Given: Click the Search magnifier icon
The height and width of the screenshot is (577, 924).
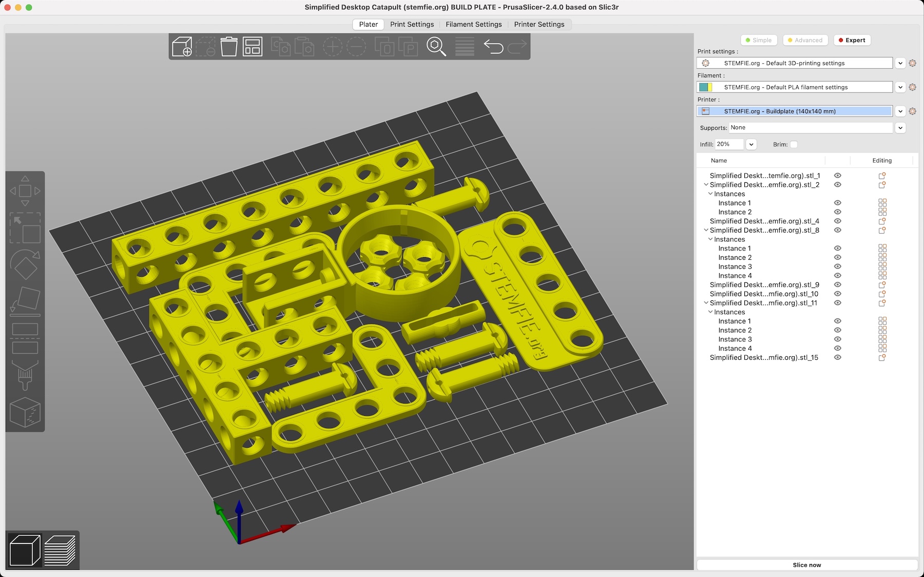Looking at the screenshot, I should 436,47.
